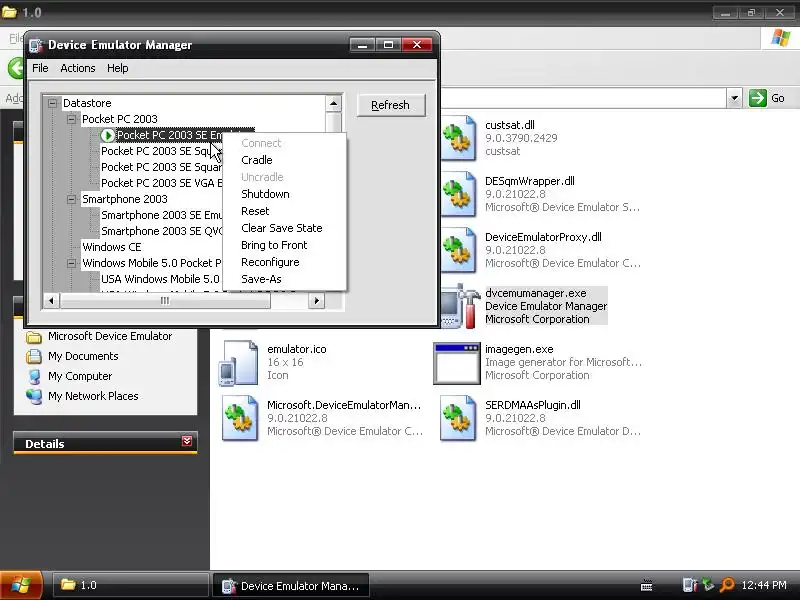Click Device Emulator Manager taskbar button
The height and width of the screenshot is (600, 800).
290,586
